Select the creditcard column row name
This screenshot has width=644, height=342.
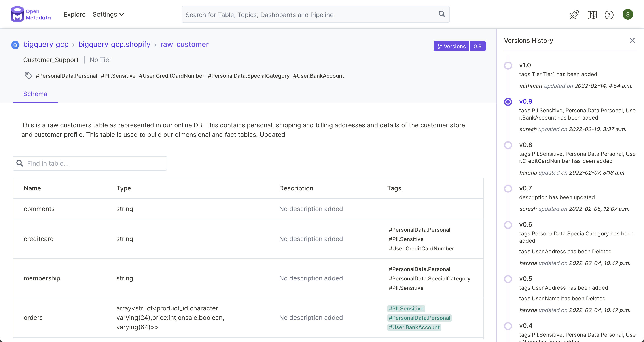[38, 239]
